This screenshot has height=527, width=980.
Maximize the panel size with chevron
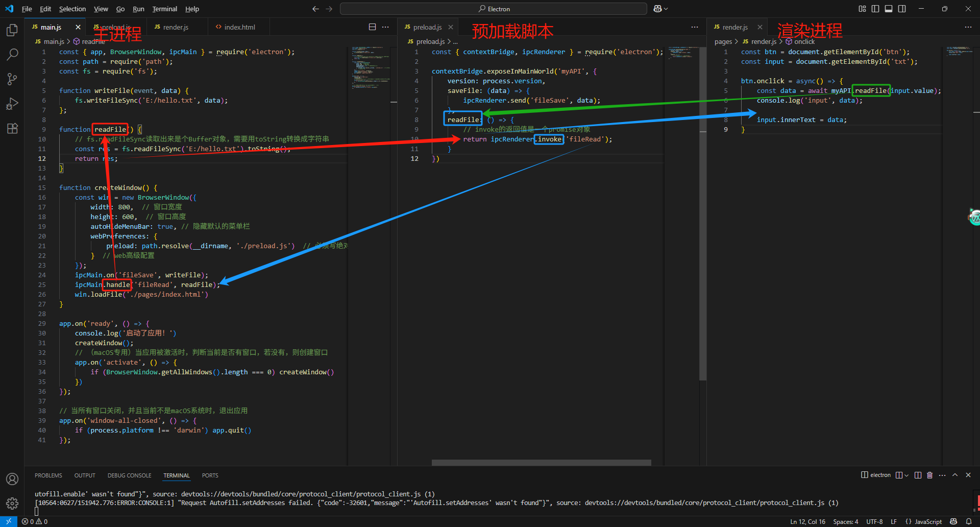coord(955,475)
